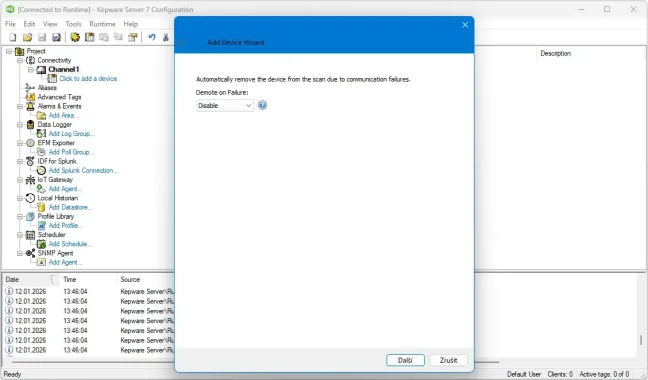The height and width of the screenshot is (380, 648).
Task: Click the Local Historian clock icon
Action: pyautogui.click(x=30, y=198)
